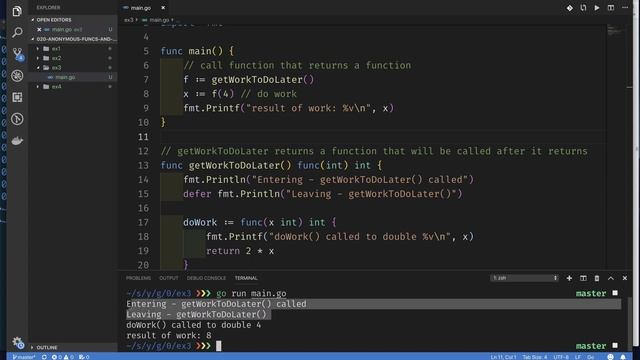Collapse the 020-ANONYMOUS-FUNCS-AND workspace folder section
The image size is (640, 360).
[x=73, y=39]
